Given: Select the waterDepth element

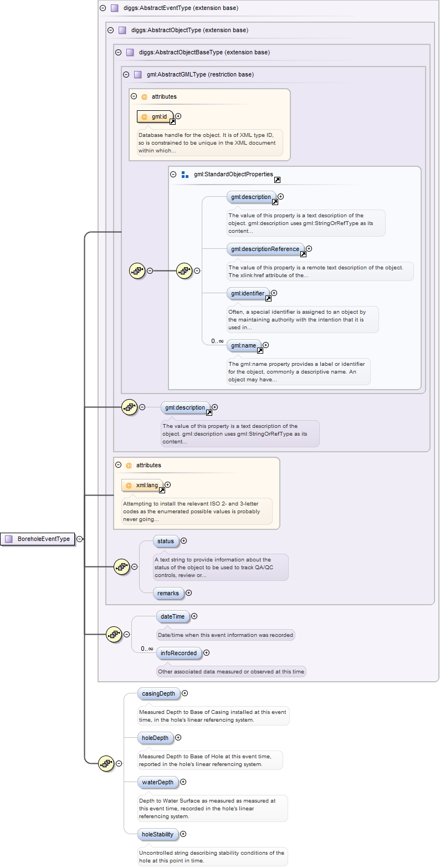Looking at the screenshot, I should (x=157, y=782).
